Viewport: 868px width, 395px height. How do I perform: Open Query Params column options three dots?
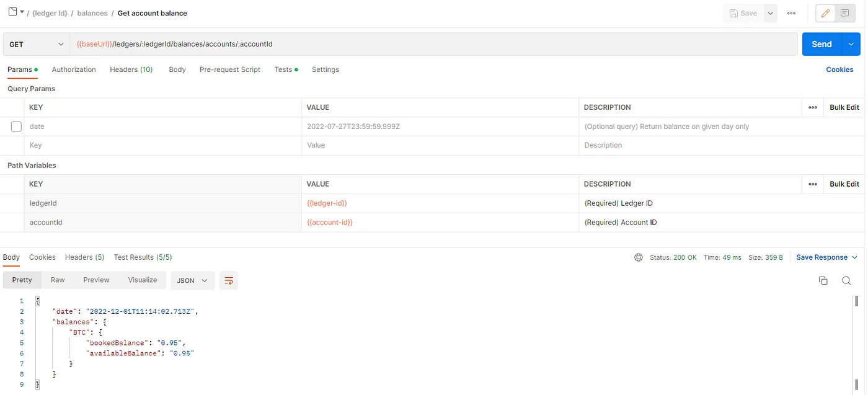click(813, 107)
